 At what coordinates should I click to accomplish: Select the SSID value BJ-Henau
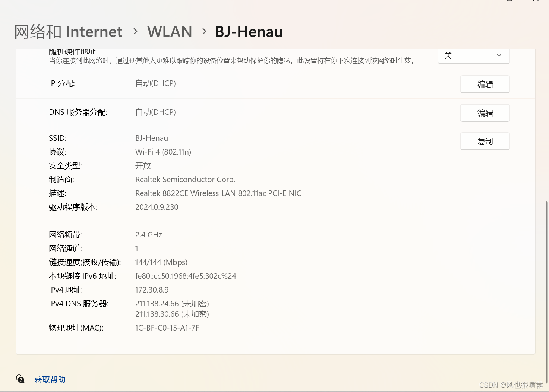152,138
